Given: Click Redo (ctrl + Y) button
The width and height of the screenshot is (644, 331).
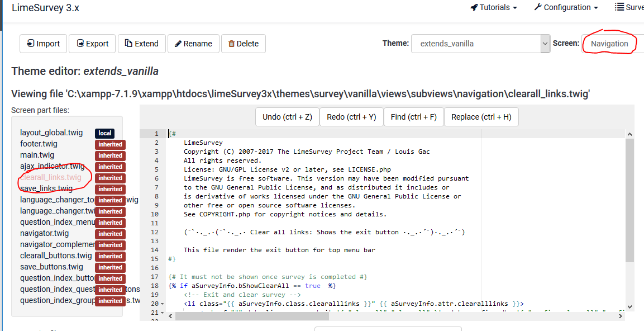Looking at the screenshot, I should (351, 117).
